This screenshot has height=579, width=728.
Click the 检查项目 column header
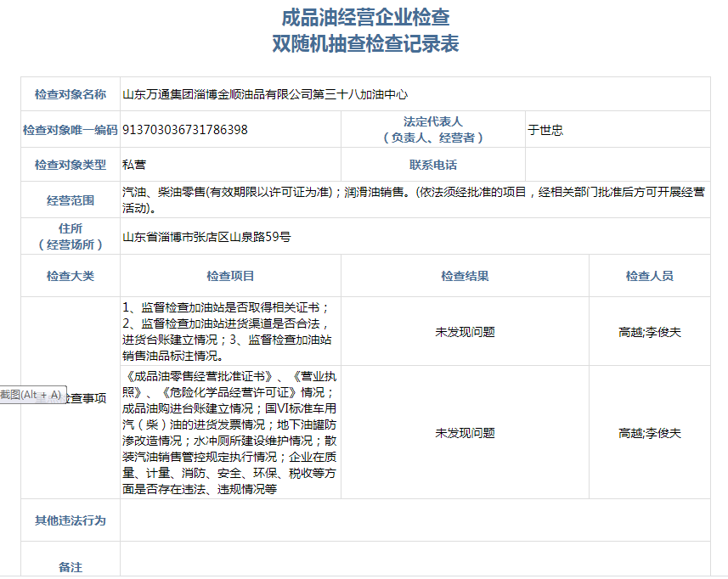[231, 276]
